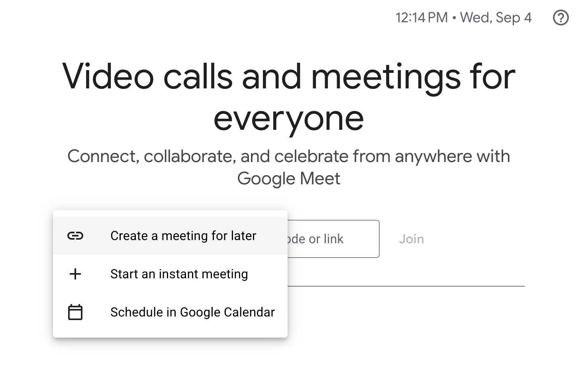Click the empty top padding of dropdown menu
Screen dimensions: 588x379
(170, 213)
